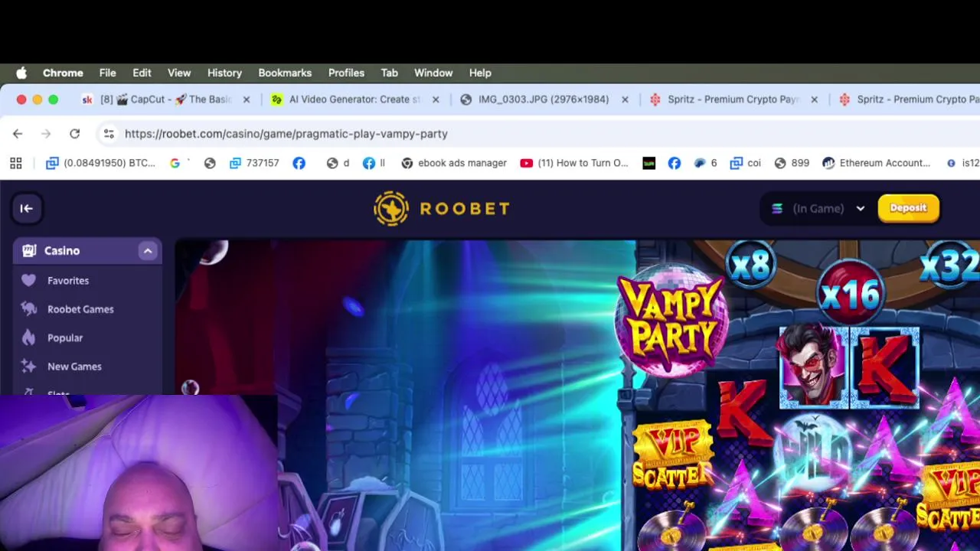
Task: Open the History menu
Action: tap(224, 73)
